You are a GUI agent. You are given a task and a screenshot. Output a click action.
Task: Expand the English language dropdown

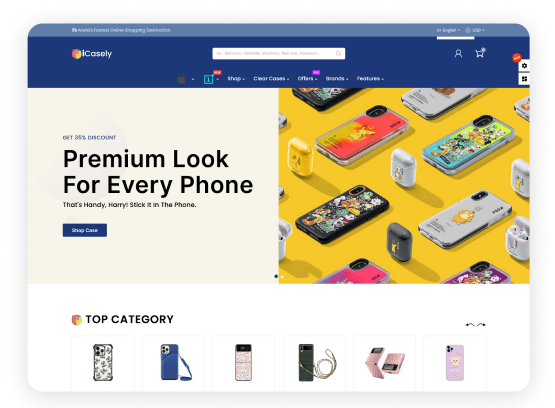[x=448, y=30]
